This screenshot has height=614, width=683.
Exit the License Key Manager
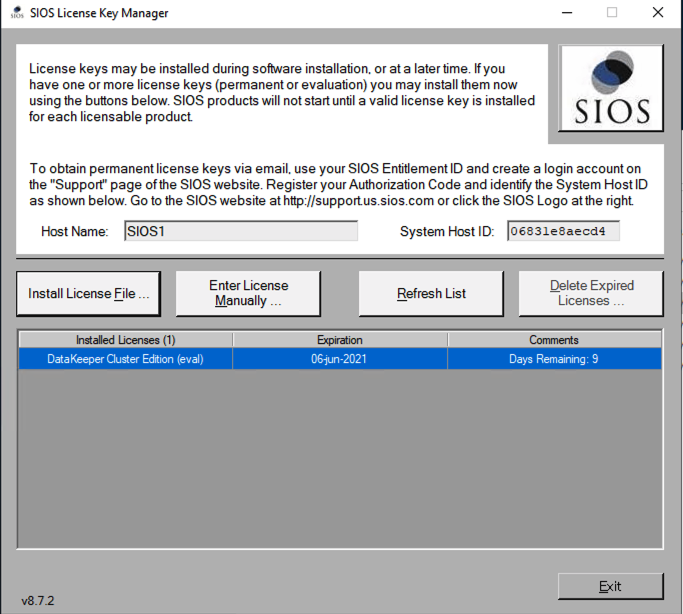(x=610, y=586)
